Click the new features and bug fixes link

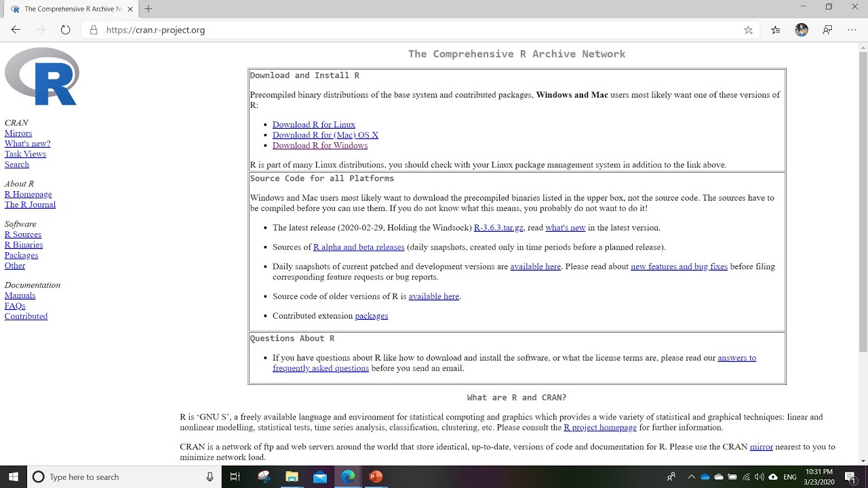point(679,266)
